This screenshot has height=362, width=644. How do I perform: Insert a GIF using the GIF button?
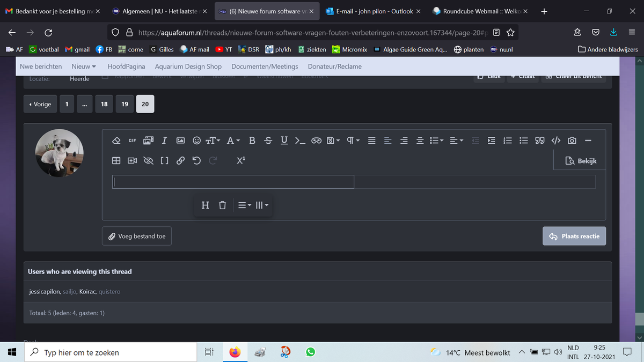[132, 141]
